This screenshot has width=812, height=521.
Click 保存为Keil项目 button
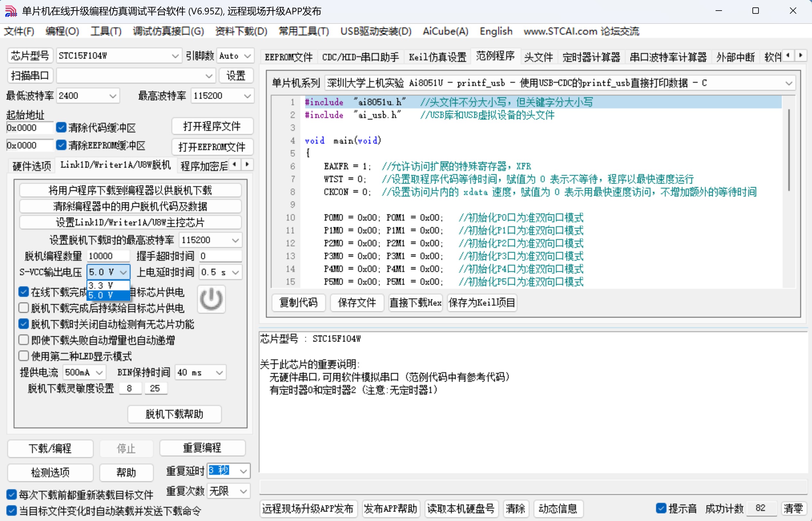[482, 302]
